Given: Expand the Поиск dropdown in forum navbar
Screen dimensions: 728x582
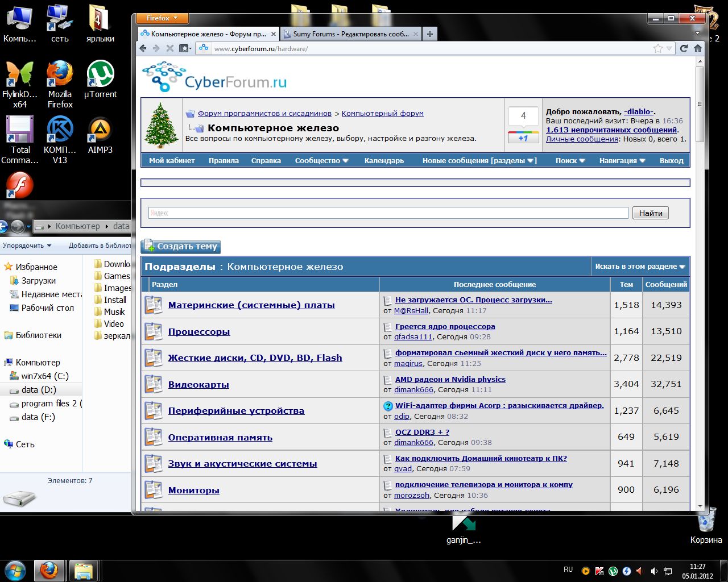Looking at the screenshot, I should pos(570,161).
